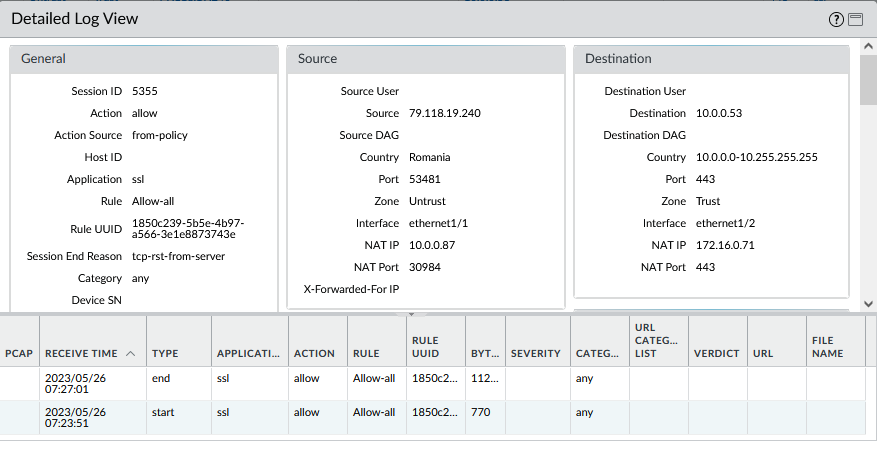The image size is (877, 449).
Task: Click the VERDICT column header
Action: [x=716, y=354]
